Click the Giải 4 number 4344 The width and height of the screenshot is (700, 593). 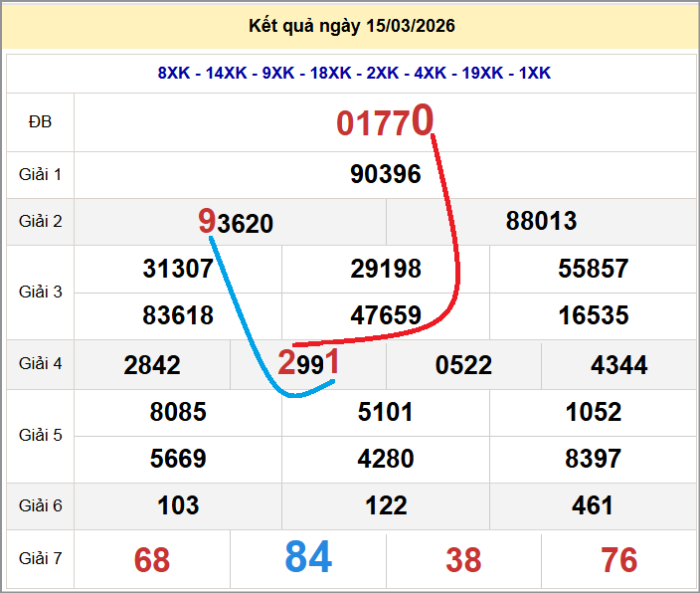(x=618, y=365)
